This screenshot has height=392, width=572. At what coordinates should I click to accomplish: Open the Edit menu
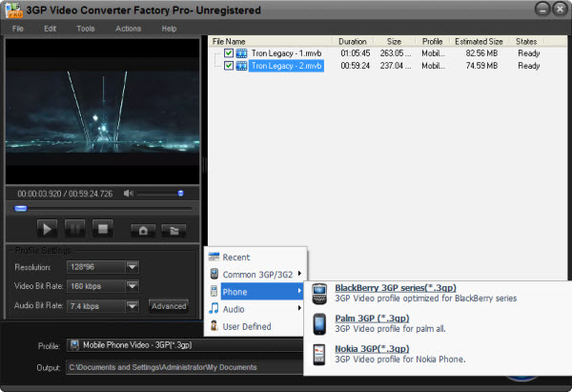[x=50, y=29]
